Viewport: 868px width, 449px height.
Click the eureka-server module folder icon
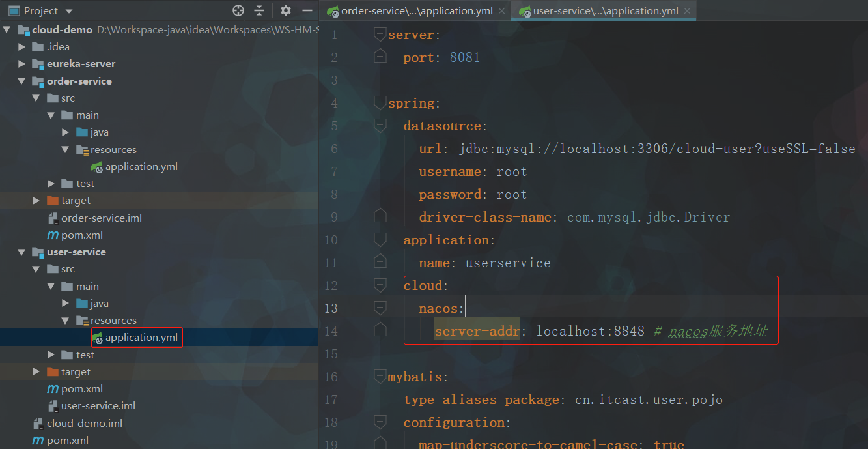click(38, 64)
